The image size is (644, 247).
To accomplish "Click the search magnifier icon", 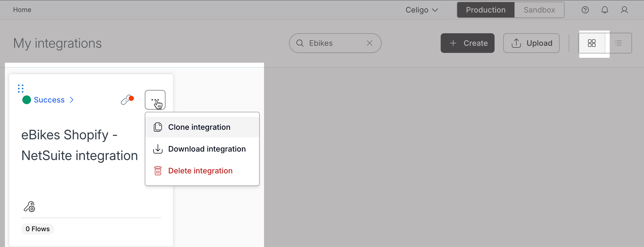I will [x=300, y=43].
